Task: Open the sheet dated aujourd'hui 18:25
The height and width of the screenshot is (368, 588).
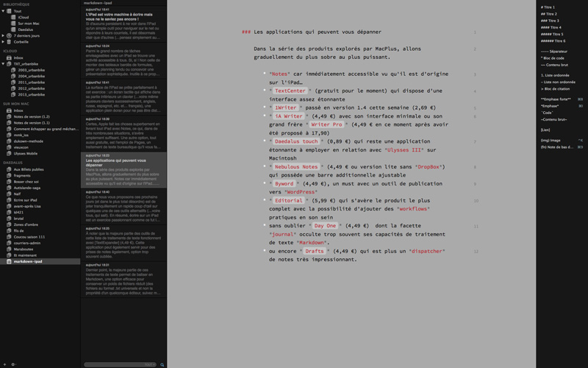Action: [x=123, y=243]
